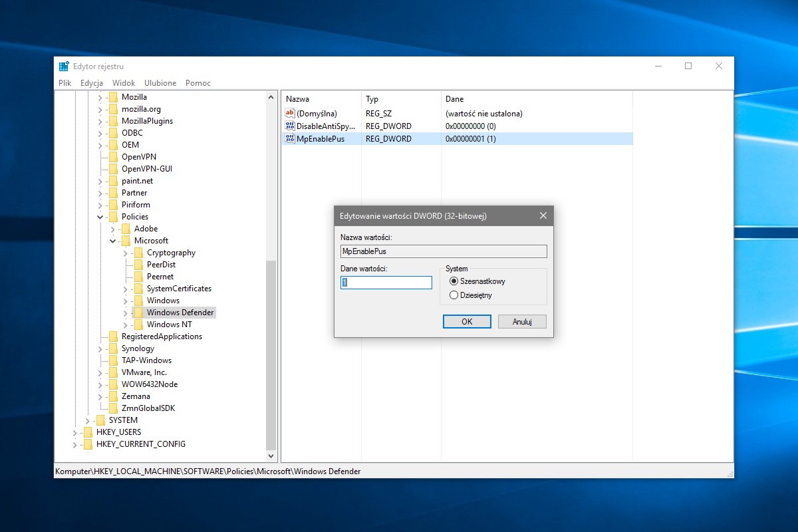This screenshot has width=798, height=532.
Task: Select the Dziesiętny radio button
Action: 454,295
